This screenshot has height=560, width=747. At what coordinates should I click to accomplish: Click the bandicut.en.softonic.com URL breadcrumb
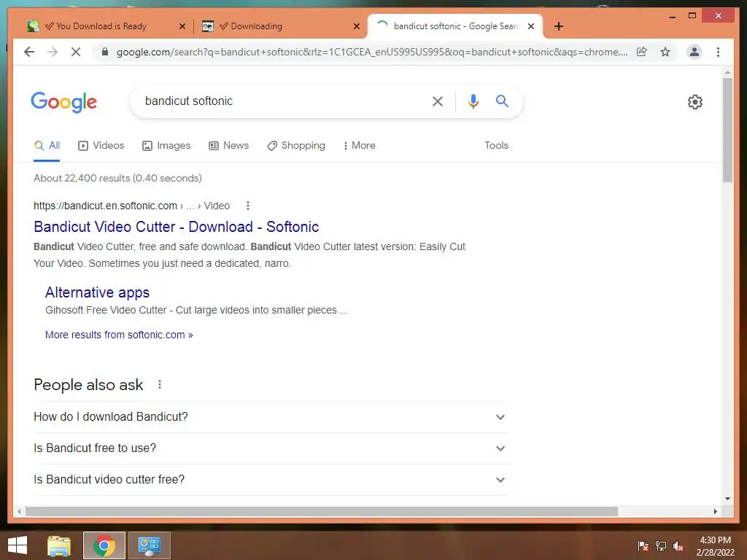[x=131, y=206]
